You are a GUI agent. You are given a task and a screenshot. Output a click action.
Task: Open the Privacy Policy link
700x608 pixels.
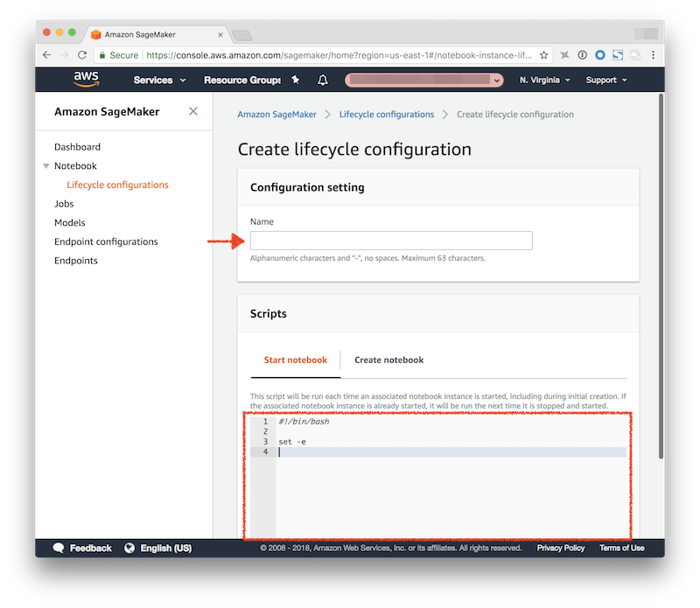point(561,548)
